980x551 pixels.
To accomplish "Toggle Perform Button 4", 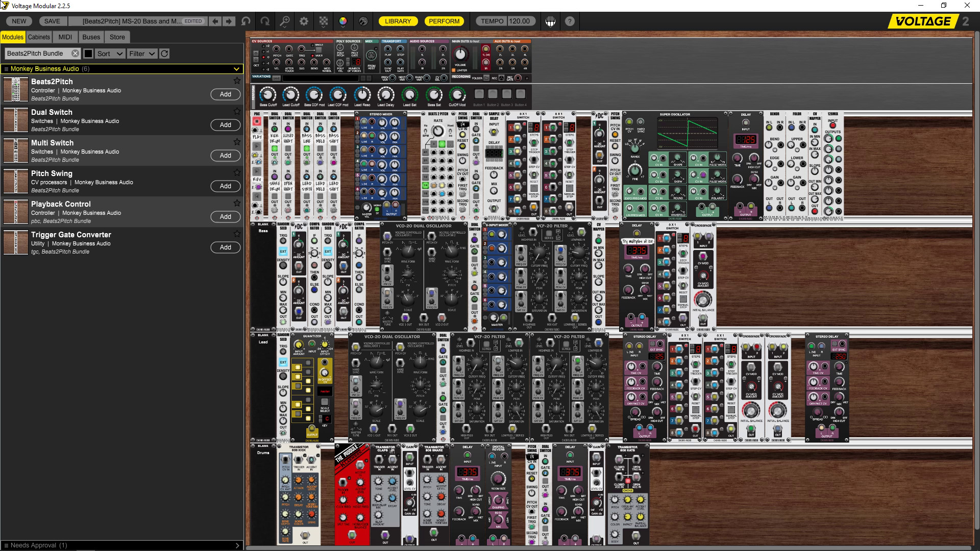I will 520,94.
